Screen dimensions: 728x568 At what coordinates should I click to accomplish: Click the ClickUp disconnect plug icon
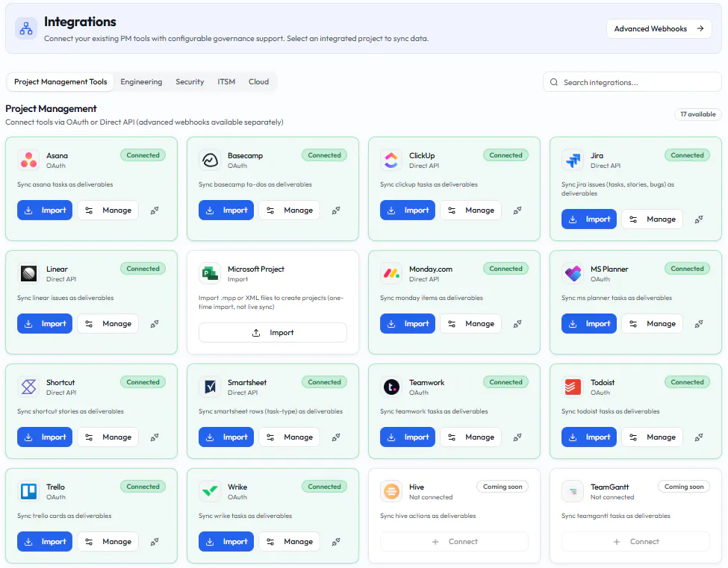point(517,210)
